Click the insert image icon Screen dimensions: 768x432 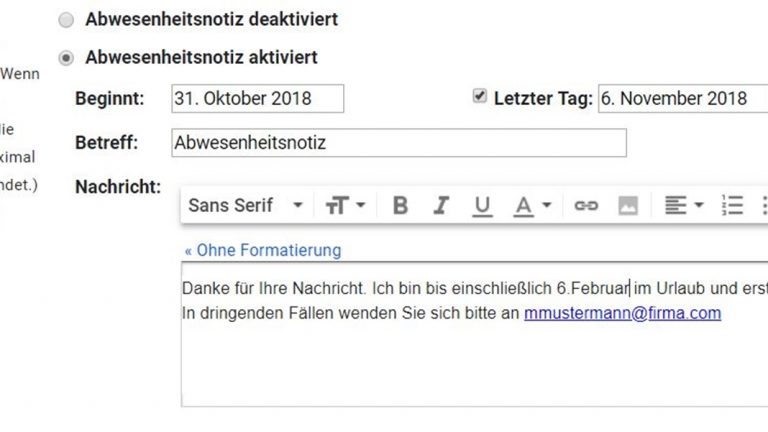coord(627,206)
